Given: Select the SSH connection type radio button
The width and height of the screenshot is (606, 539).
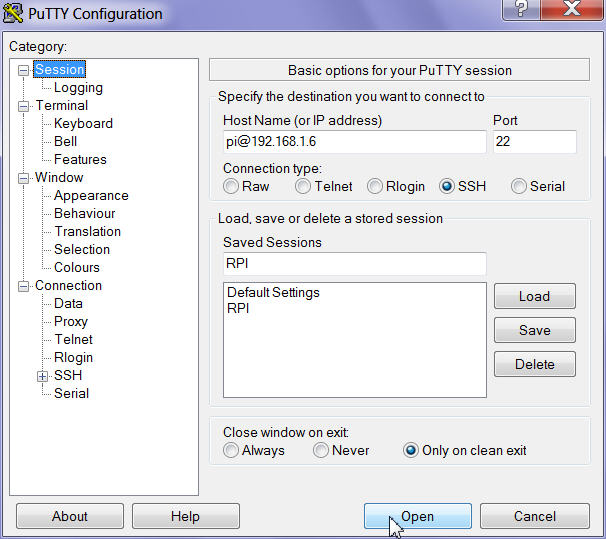Looking at the screenshot, I should tap(447, 186).
